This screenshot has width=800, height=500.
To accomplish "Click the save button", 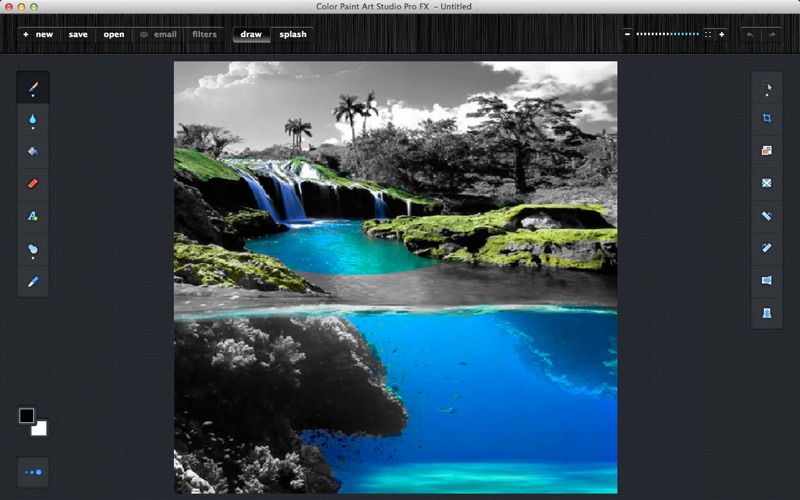I will click(x=78, y=34).
